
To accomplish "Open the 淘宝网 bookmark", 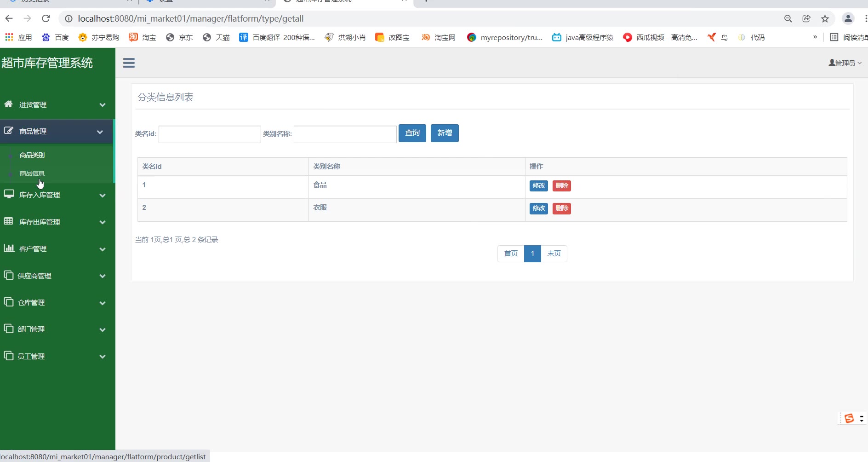I will [439, 37].
